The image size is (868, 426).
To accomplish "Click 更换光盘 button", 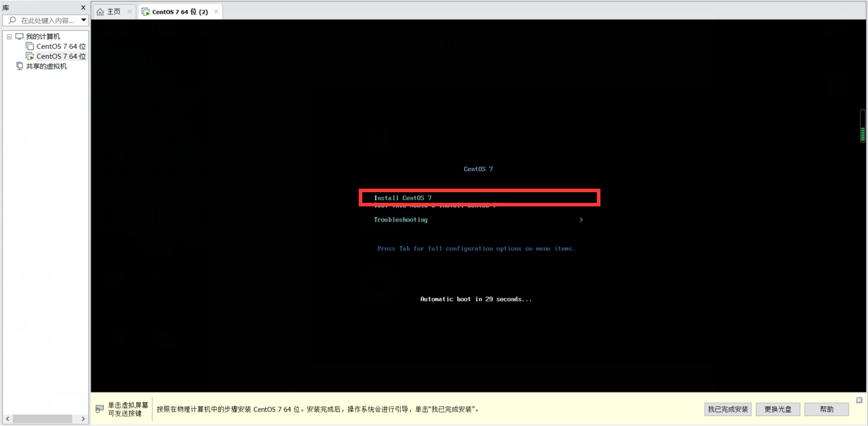I will pos(778,409).
